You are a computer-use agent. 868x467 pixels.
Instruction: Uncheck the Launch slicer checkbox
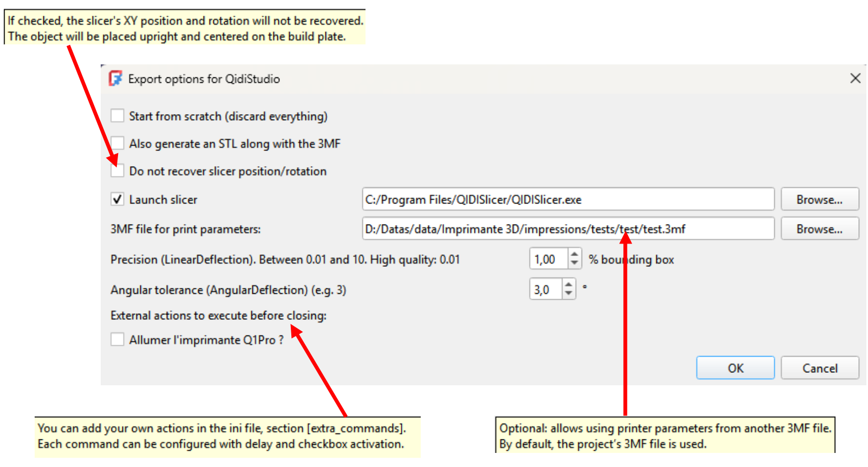117,199
